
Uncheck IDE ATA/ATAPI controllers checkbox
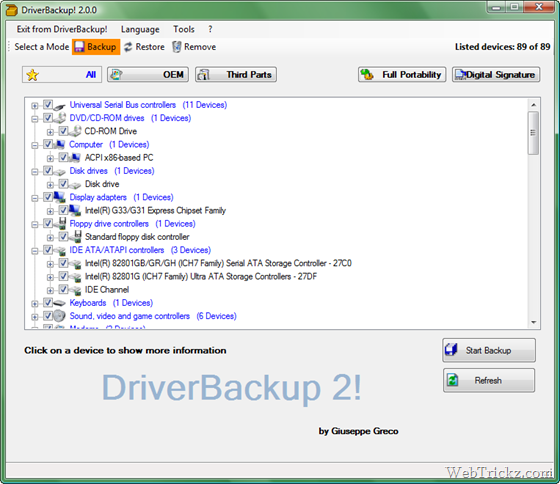tap(48, 250)
